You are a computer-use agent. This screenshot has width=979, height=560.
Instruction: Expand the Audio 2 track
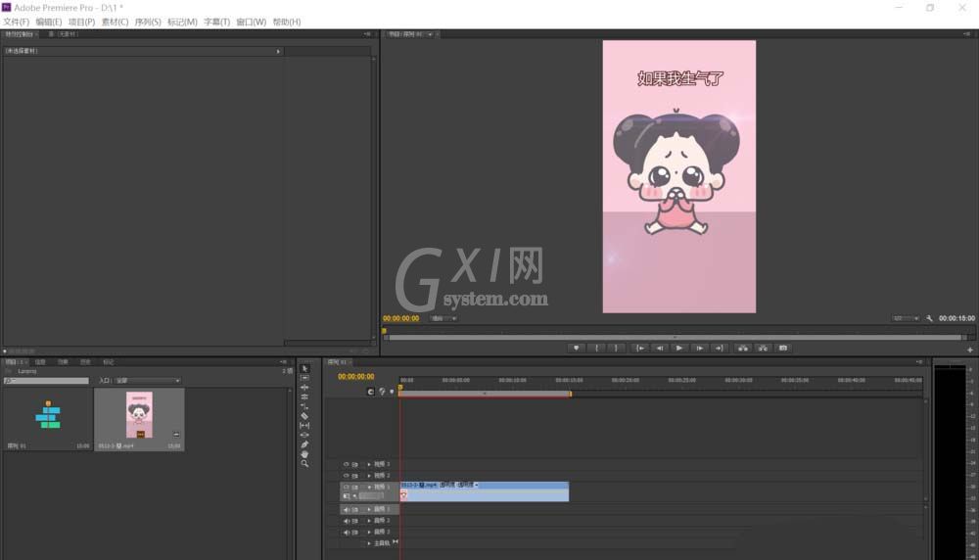[369, 521]
